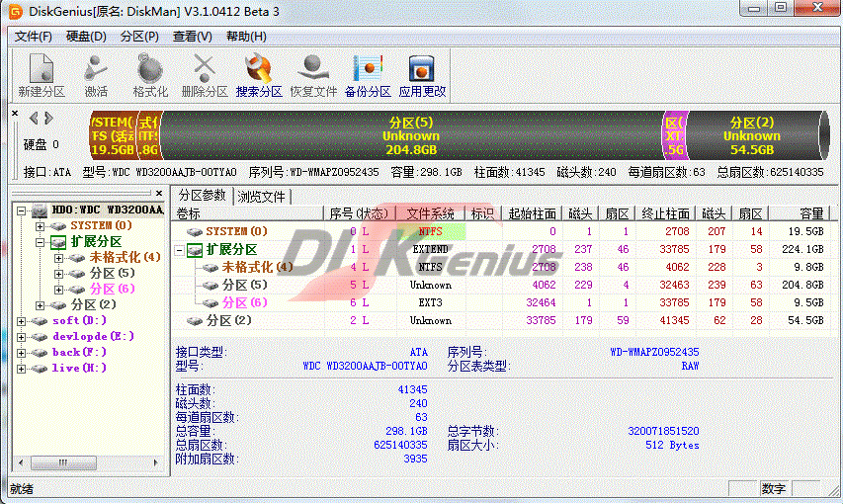Image resolution: width=843 pixels, height=504 pixels.
Task: Expand the soft(D:) tree node
Action: tap(22, 321)
